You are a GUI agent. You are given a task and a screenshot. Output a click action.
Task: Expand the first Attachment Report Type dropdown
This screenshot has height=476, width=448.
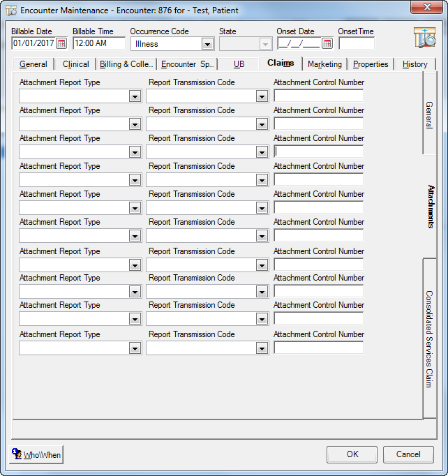(x=135, y=96)
